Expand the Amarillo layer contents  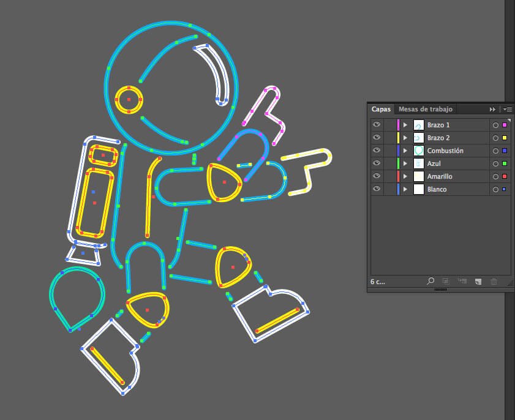tap(405, 176)
